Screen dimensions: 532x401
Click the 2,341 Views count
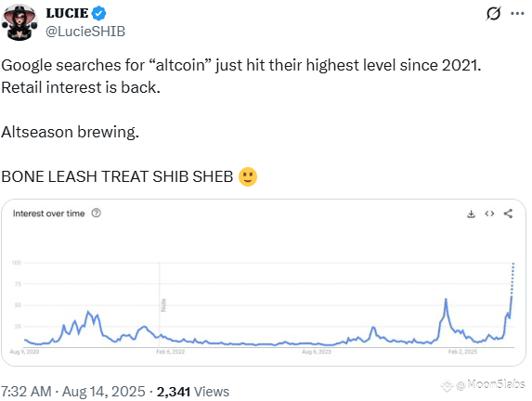193,392
